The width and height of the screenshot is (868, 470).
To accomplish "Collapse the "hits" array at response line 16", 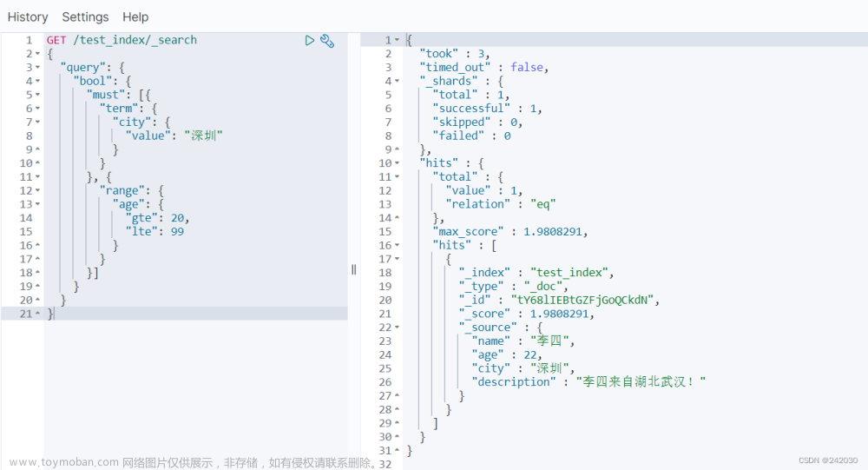I will click(397, 246).
